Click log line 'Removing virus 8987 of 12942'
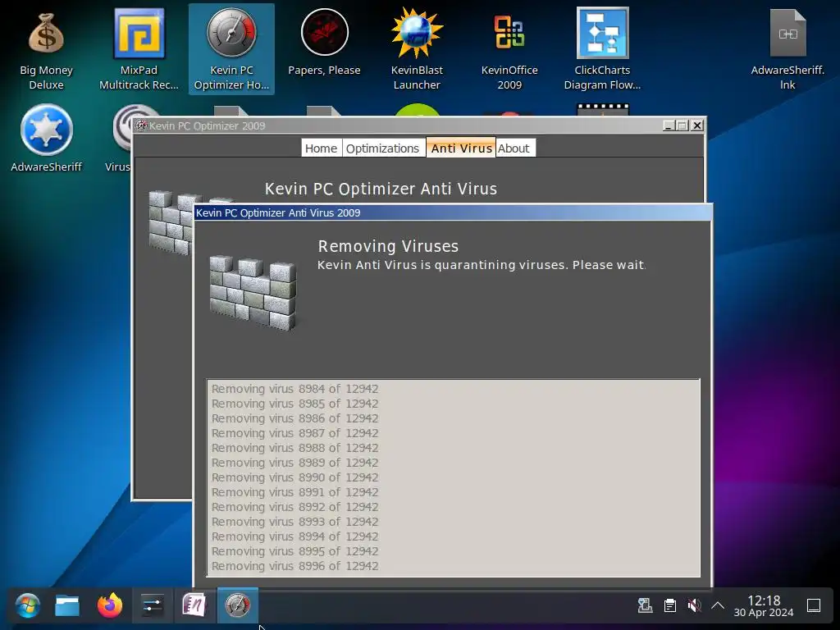 (x=294, y=433)
